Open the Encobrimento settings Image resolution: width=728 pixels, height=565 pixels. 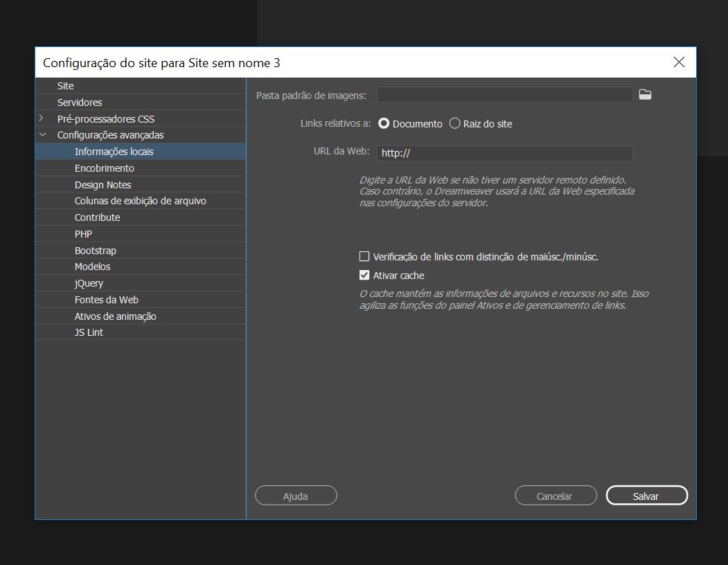coord(140,168)
